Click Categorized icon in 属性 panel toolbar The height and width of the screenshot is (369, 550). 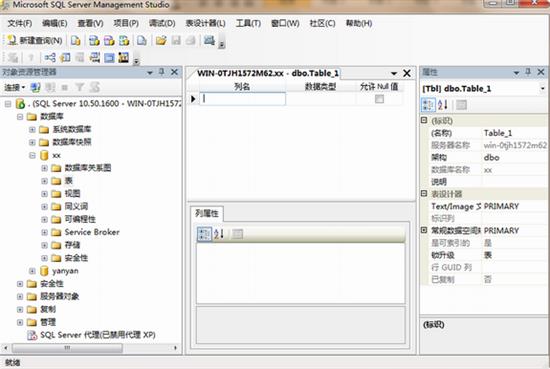coord(428,105)
